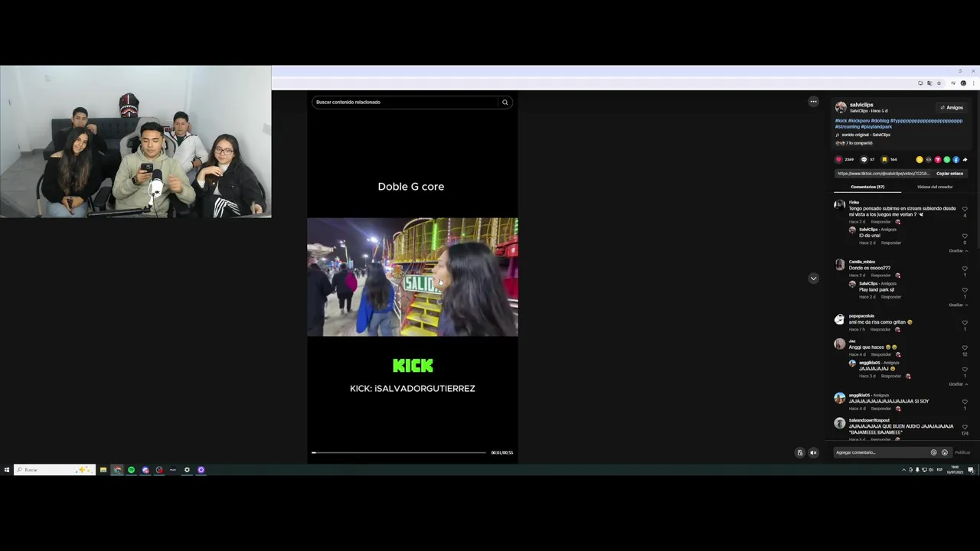Viewport: 980px width, 551px height.
Task: Like Salvandoperritospost comment heart
Action: (x=965, y=427)
